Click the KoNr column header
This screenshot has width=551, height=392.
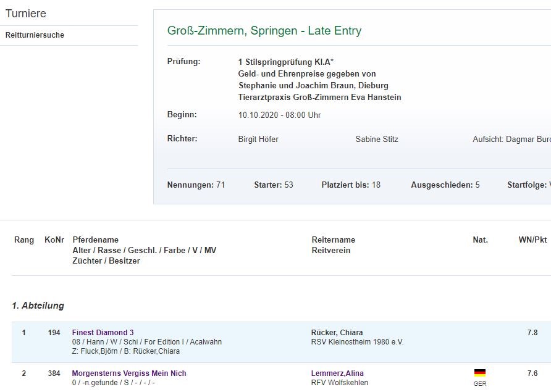point(54,240)
